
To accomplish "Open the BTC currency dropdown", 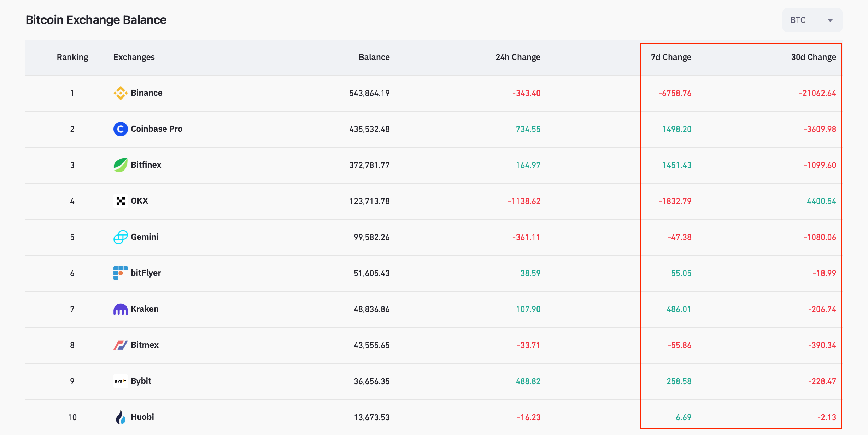I will 812,20.
